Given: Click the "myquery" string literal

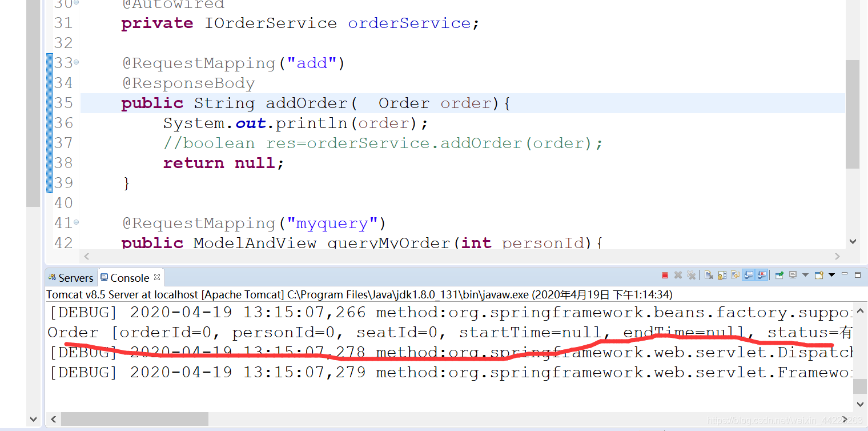Looking at the screenshot, I should 332,224.
